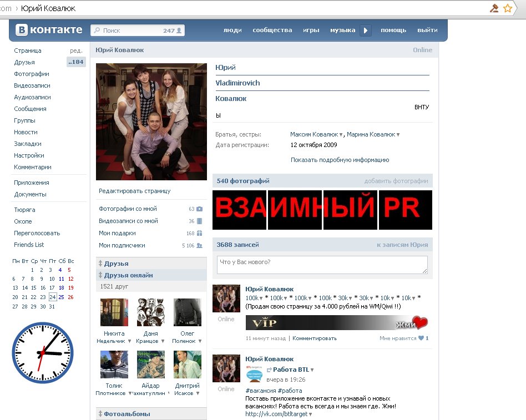Open the музыка header menu
This screenshot has height=420, width=526.
coord(342,30)
